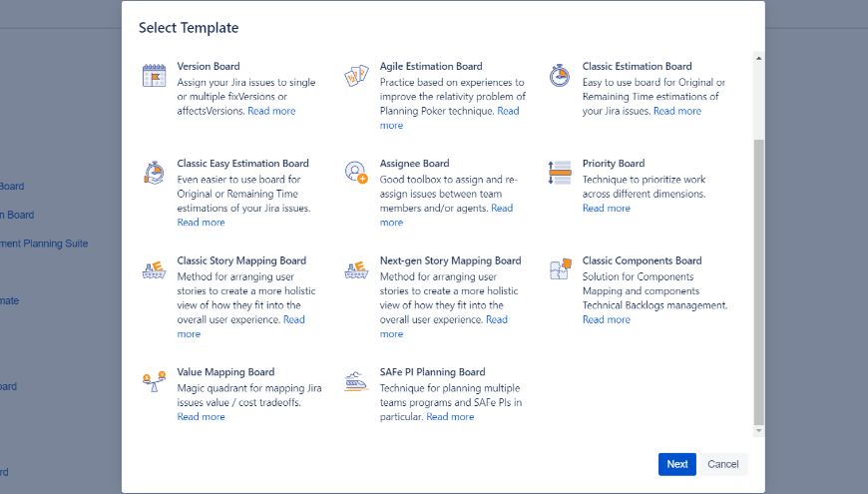Choose the Agile Estimation Board cards icon
The width and height of the screenshot is (868, 494).
click(x=356, y=75)
